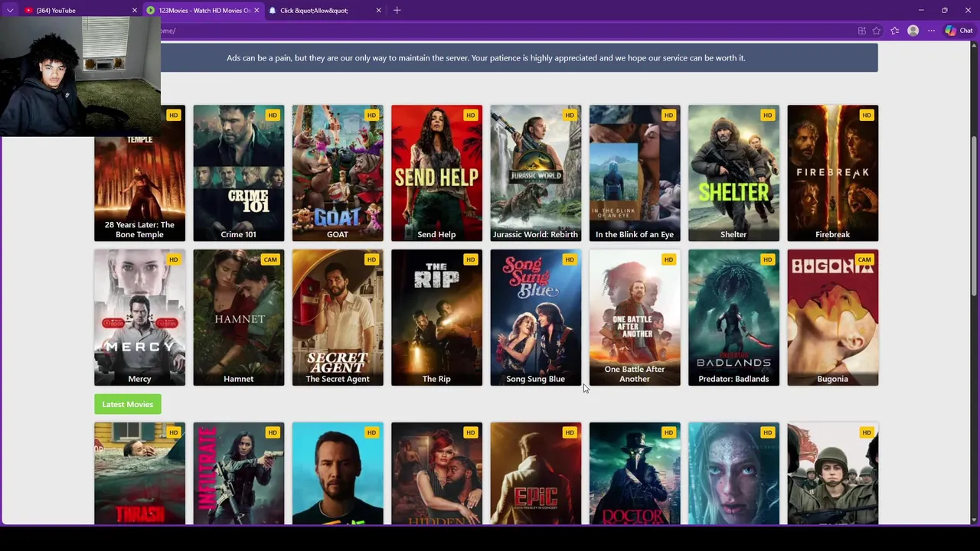Click the address bar URL field
Screen dimensions: 980x551
tap(505, 31)
